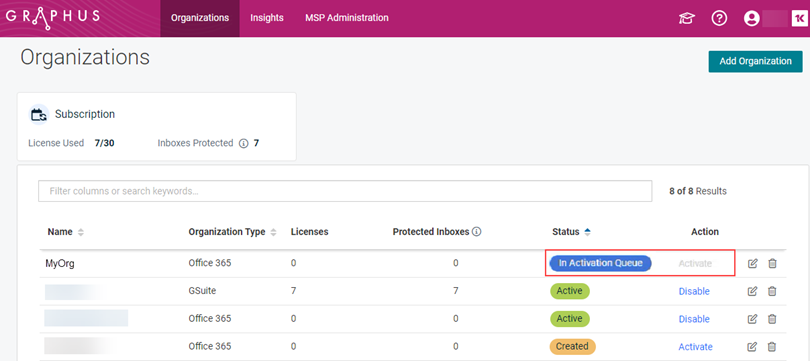Delete the MyOrg organization
The height and width of the screenshot is (361, 810).
tap(772, 263)
